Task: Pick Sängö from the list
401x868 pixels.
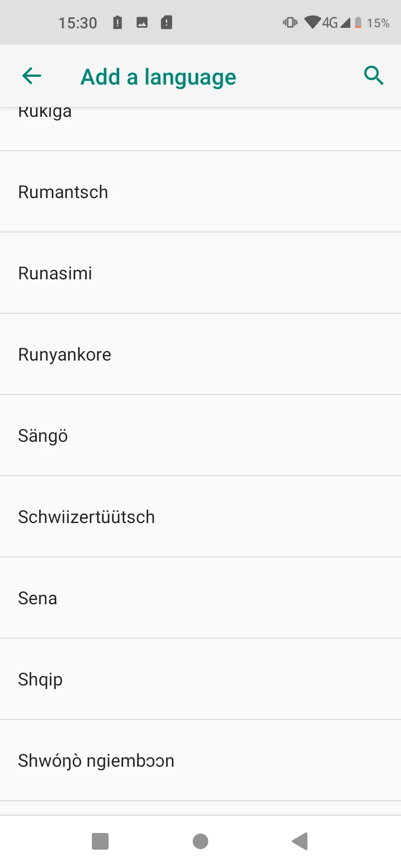Action: coord(200,435)
